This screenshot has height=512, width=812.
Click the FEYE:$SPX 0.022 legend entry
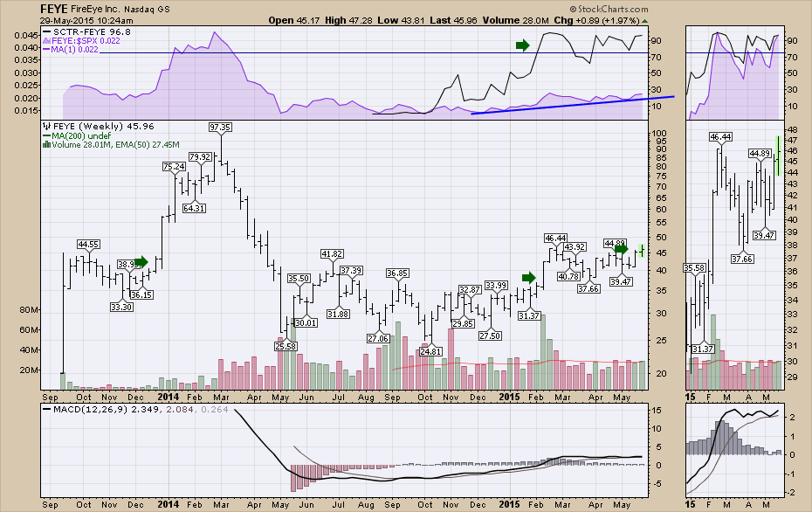pyautogui.click(x=81, y=40)
